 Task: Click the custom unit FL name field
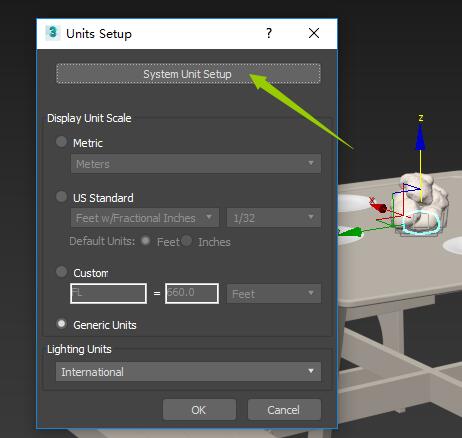point(108,293)
